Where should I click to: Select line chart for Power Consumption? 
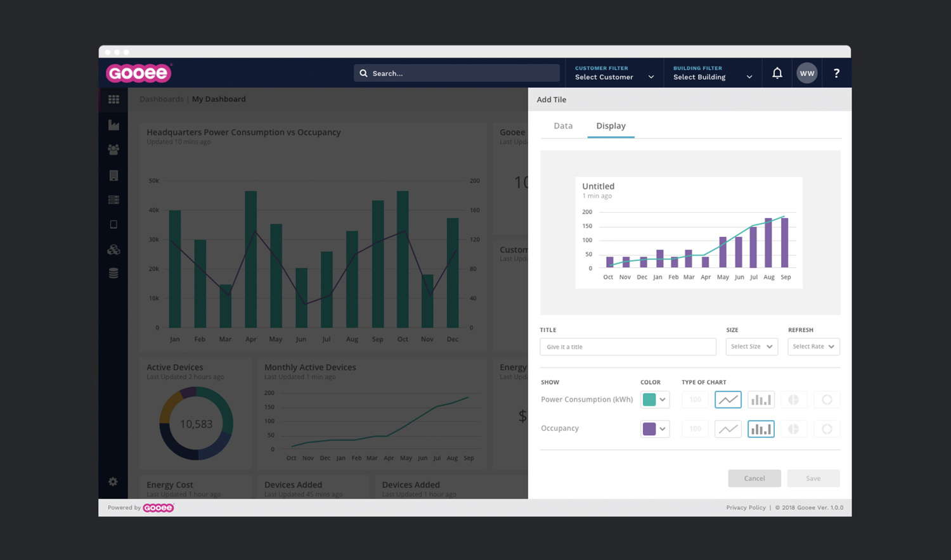pos(728,400)
